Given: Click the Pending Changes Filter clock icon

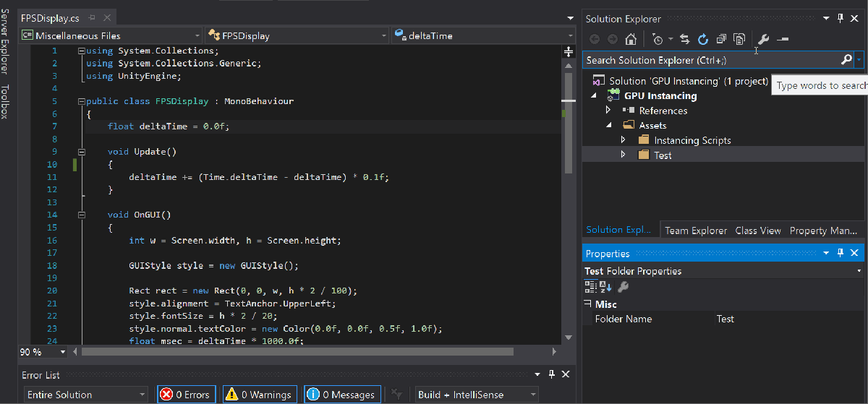Looking at the screenshot, I should 658,39.
